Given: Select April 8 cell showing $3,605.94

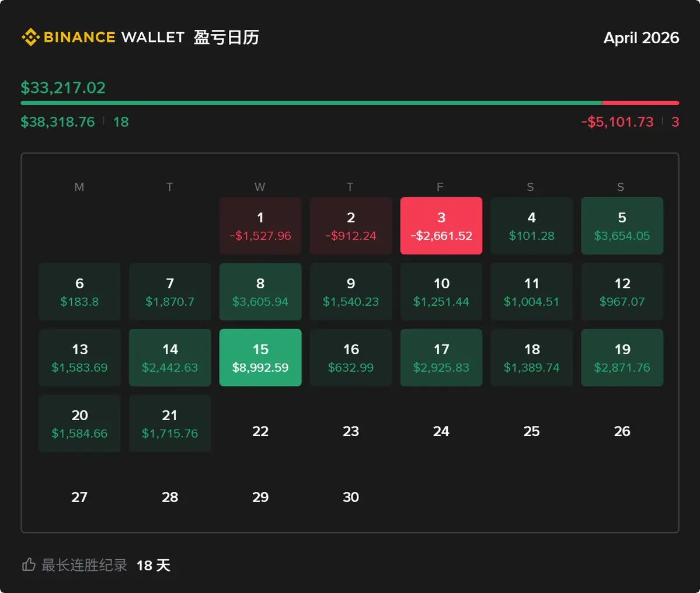Looking at the screenshot, I should point(260,291).
